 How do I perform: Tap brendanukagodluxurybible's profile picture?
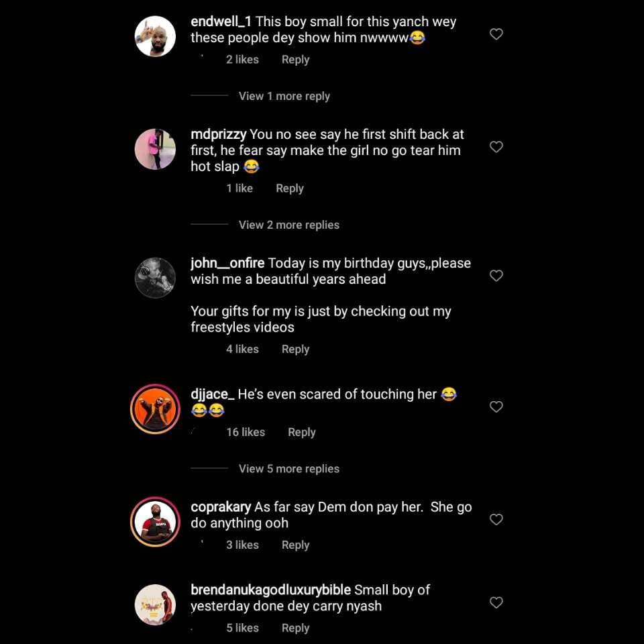pyautogui.click(x=155, y=604)
